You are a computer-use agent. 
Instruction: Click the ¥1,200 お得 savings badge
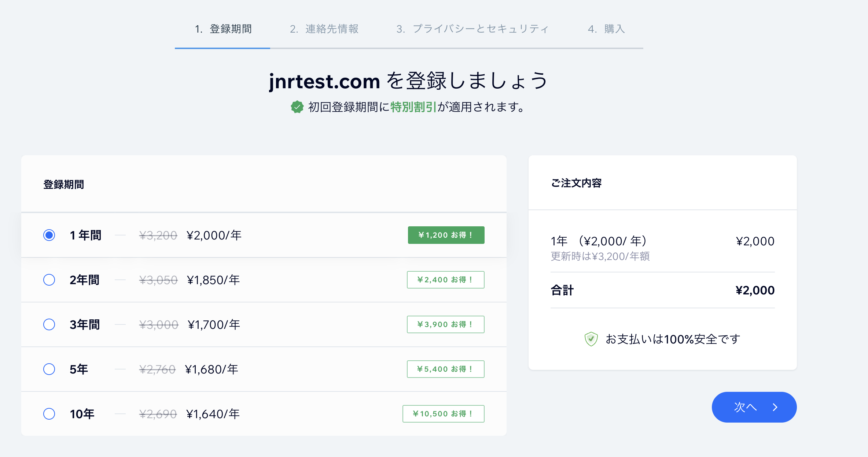click(446, 235)
